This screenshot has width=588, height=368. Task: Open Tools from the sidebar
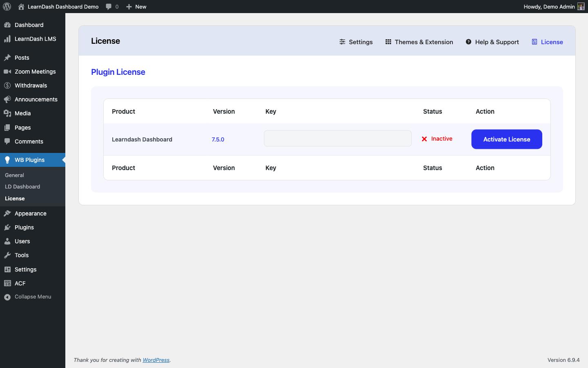[x=22, y=255]
